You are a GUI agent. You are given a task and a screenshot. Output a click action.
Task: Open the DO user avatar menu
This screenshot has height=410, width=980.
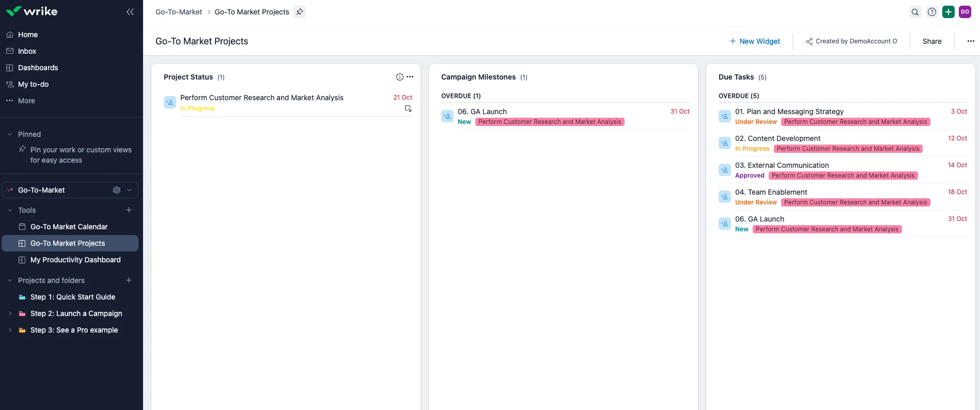coord(965,12)
